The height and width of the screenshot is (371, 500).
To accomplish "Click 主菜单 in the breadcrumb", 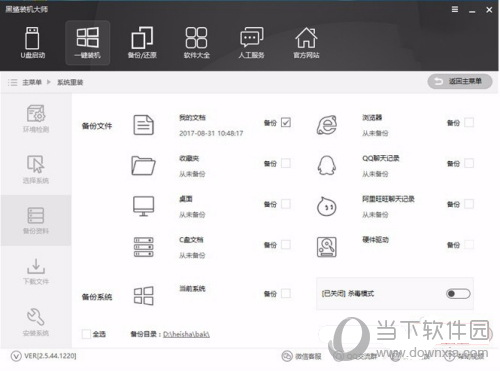I will (32, 82).
